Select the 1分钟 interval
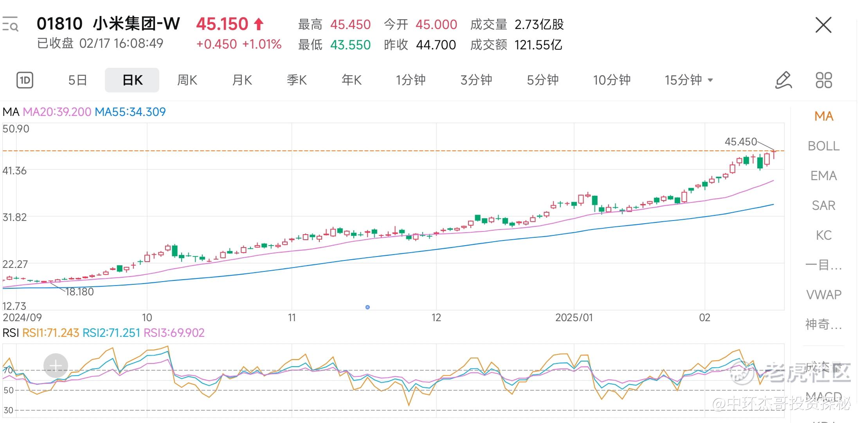Screen dimensions: 868x423 tap(411, 80)
